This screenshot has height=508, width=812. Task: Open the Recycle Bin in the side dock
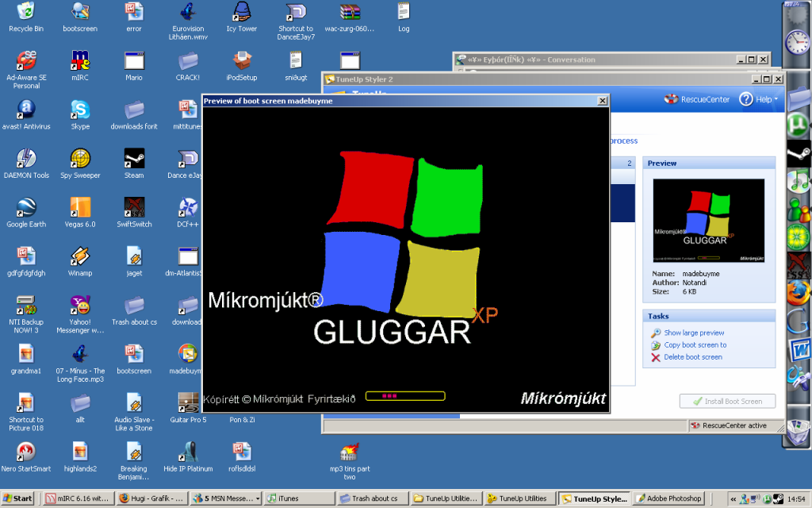point(798,432)
